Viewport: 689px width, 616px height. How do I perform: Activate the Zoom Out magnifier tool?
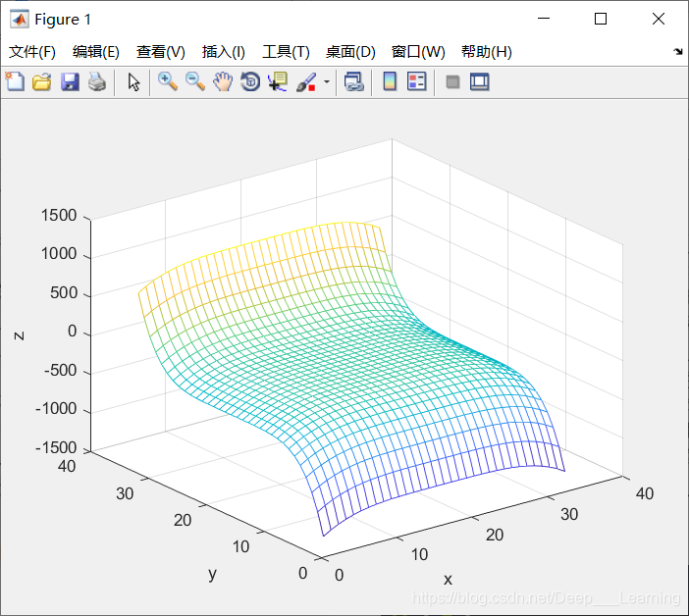click(195, 81)
